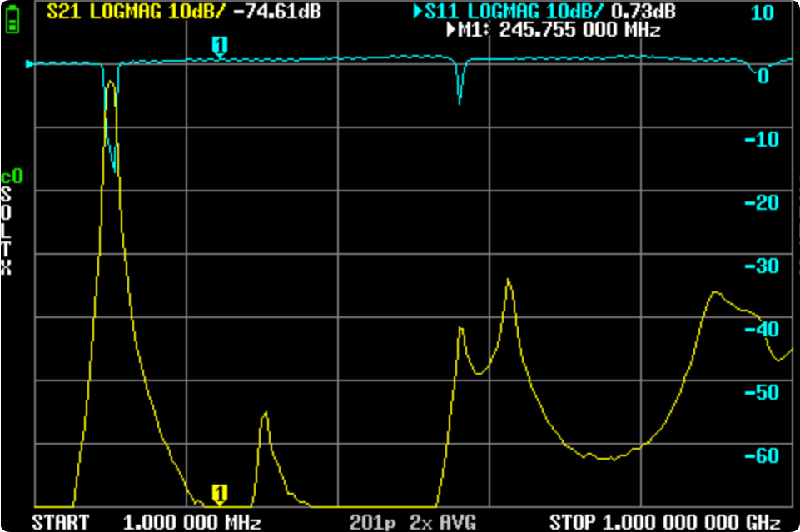Click the -60 scale label

pos(762,455)
